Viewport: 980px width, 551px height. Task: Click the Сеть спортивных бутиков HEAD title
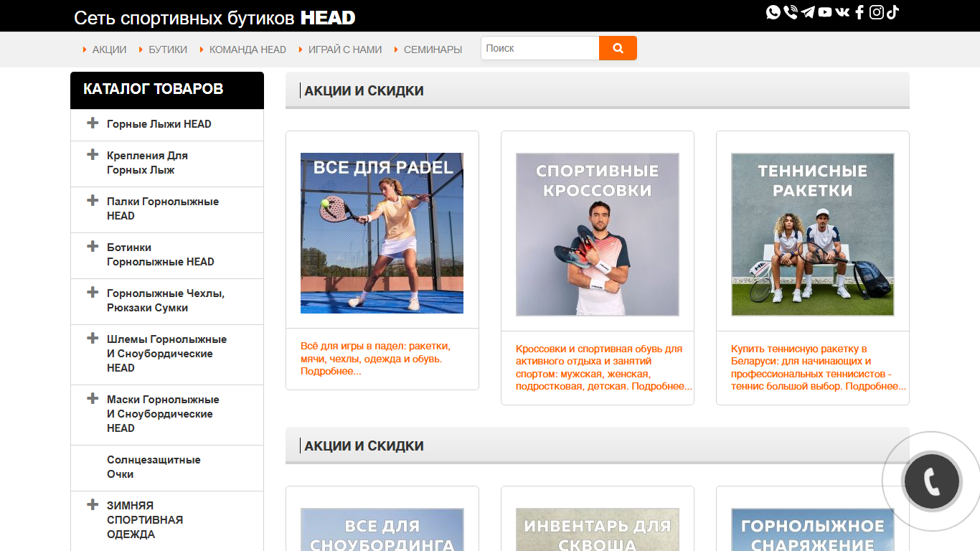point(215,18)
